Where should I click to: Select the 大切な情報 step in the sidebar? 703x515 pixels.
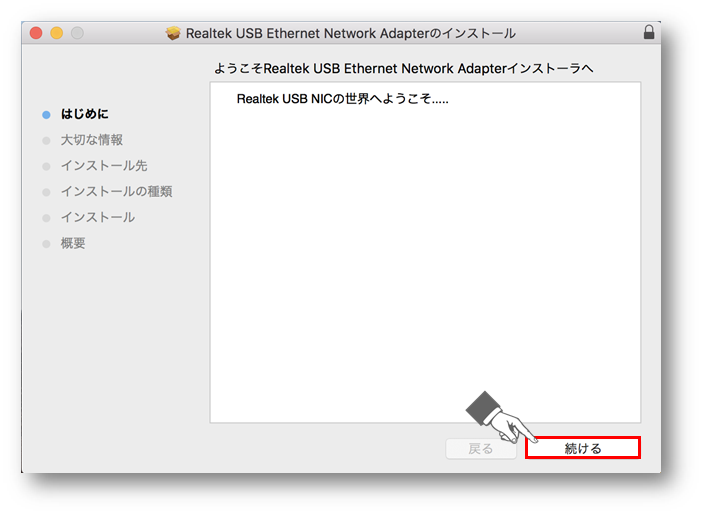tap(91, 140)
